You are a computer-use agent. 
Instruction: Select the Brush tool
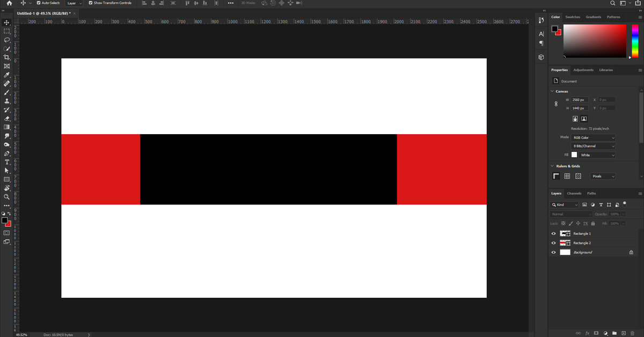point(7,92)
